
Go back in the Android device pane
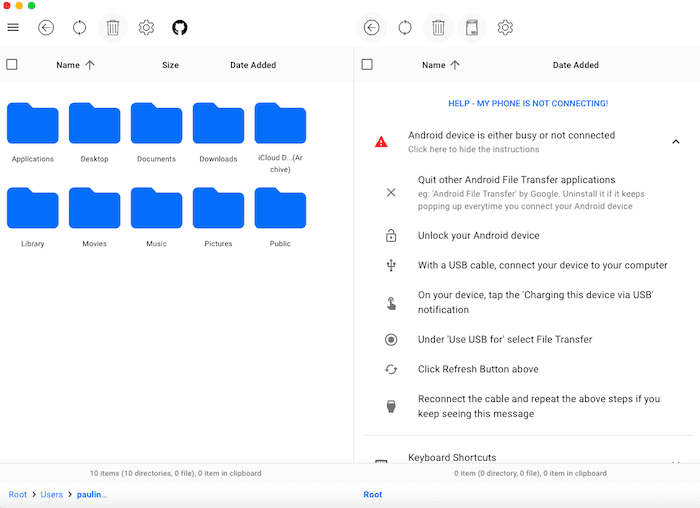[x=371, y=28]
